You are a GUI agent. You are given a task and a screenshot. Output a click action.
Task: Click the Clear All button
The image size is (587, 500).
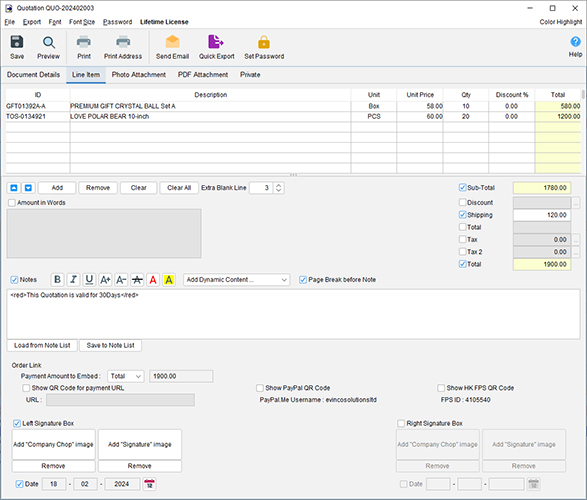point(179,188)
